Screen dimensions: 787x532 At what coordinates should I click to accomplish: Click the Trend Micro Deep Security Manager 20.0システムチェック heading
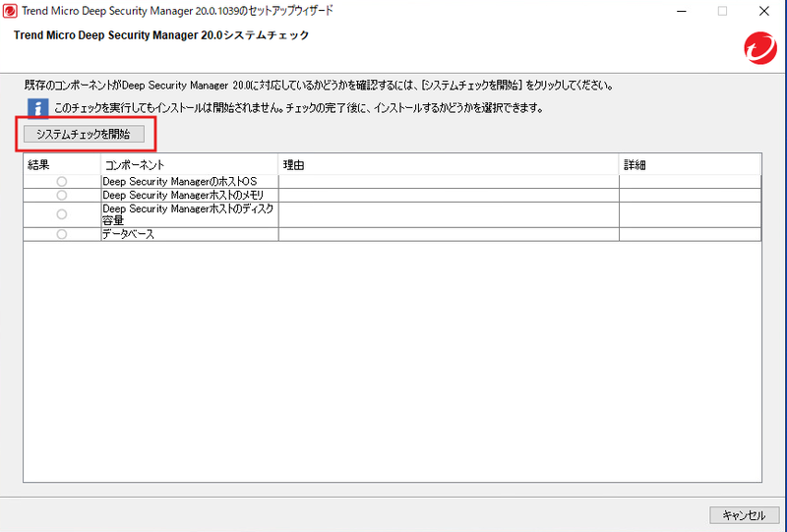click(x=161, y=35)
